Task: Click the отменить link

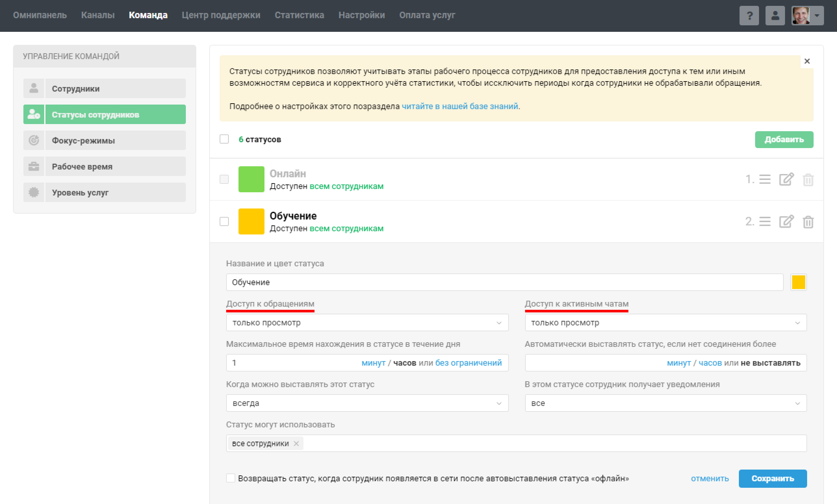Action: (710, 479)
